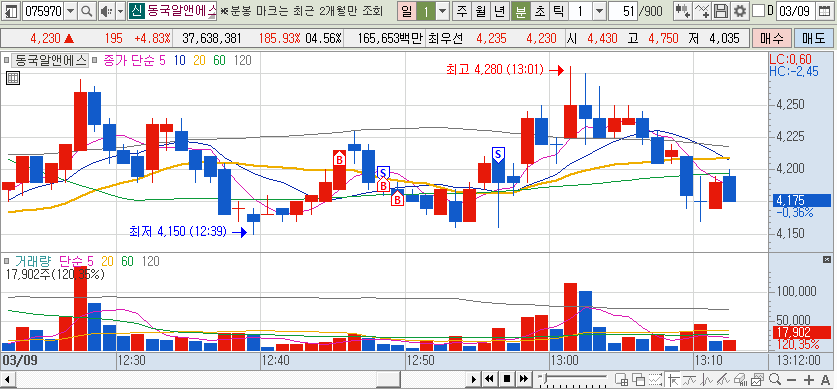The height and width of the screenshot is (389, 837).
Task: Click the eraser with bars icon
Action: (x=741, y=379)
